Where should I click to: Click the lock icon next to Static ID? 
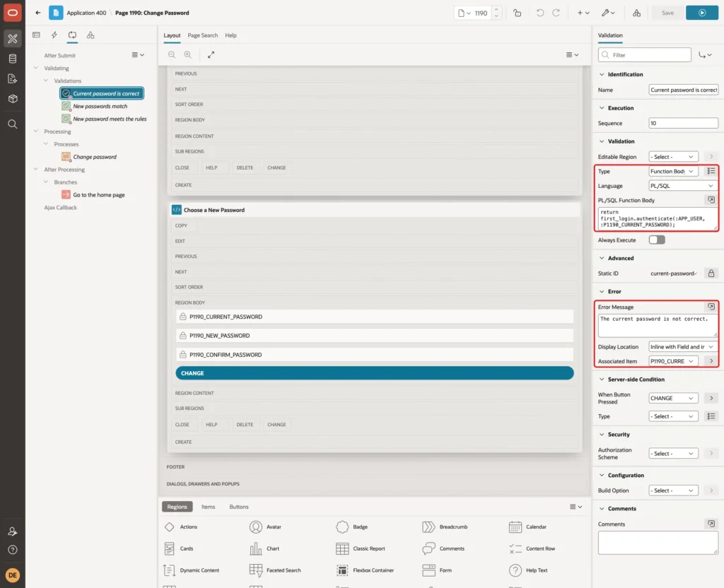click(711, 274)
